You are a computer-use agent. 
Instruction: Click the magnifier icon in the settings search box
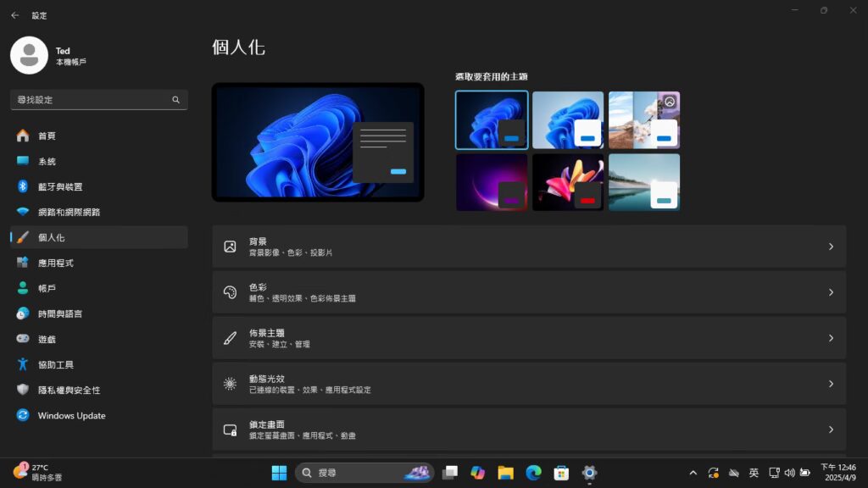[x=175, y=99]
